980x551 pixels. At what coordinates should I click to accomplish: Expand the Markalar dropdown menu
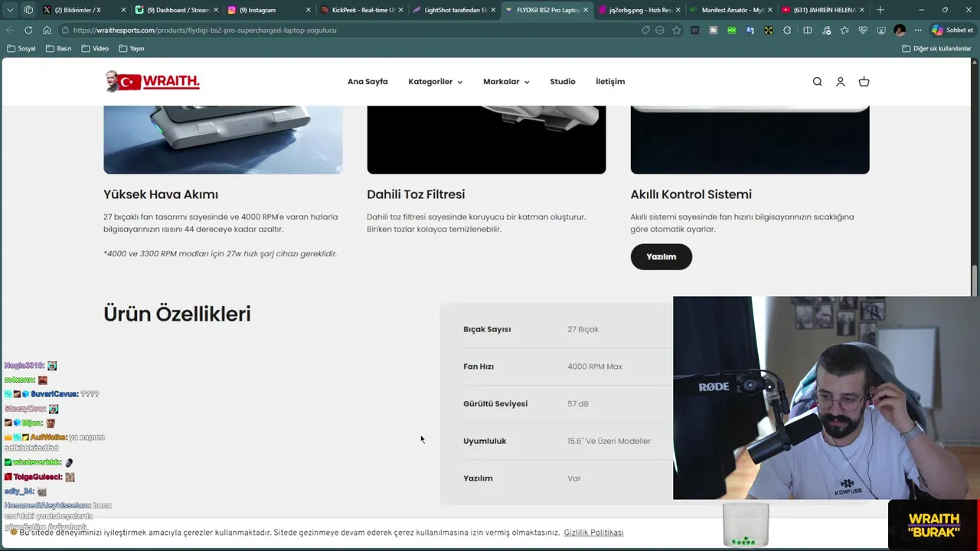[x=506, y=82]
